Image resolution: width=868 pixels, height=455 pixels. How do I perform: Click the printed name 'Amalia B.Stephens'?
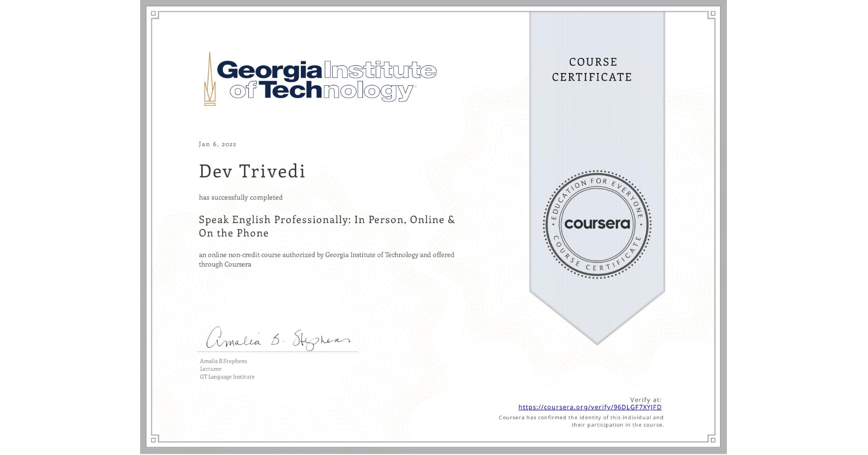223,361
